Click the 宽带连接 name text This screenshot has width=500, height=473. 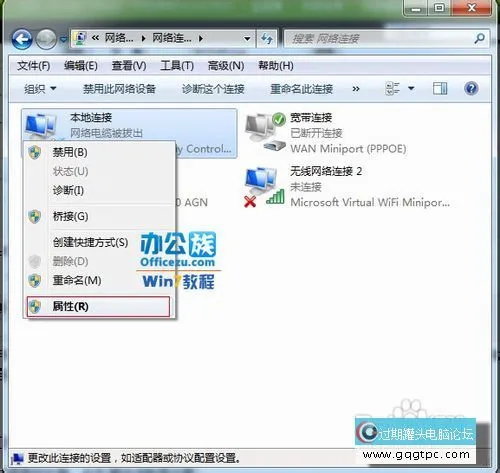point(311,118)
